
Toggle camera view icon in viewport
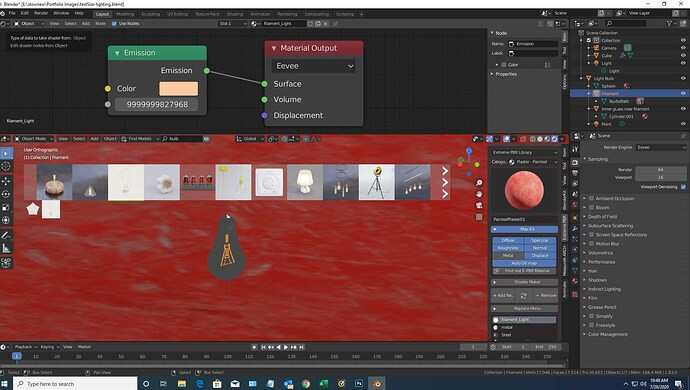pyautogui.click(x=479, y=206)
